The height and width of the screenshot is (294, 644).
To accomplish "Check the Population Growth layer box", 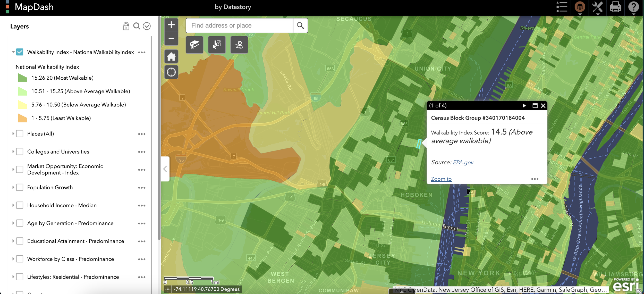I will click(20, 187).
